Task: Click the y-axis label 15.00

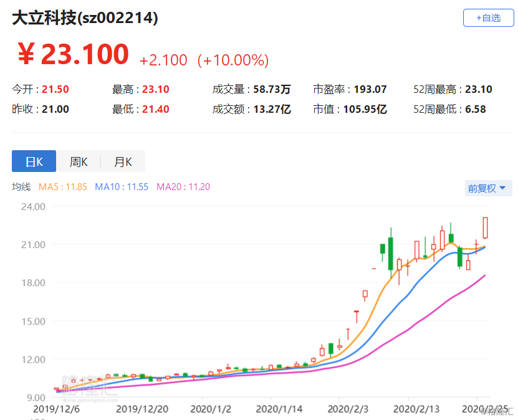Action: click(x=33, y=322)
